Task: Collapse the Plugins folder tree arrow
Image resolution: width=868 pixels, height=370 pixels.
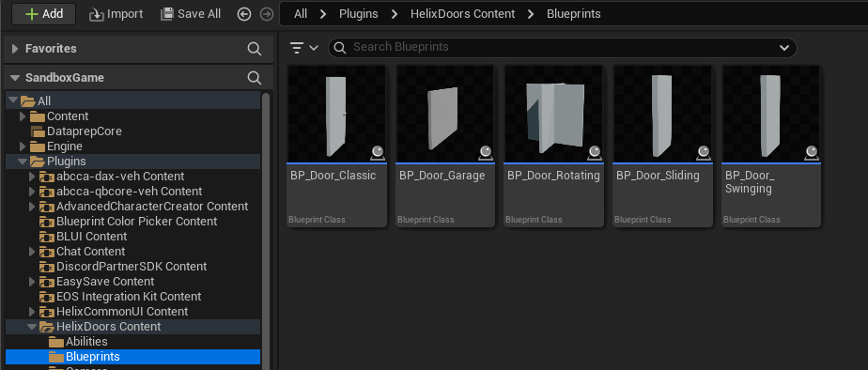Action: click(23, 162)
